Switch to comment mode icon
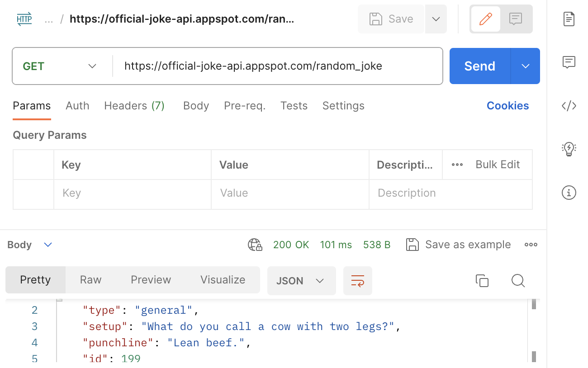Image resolution: width=588 pixels, height=368 pixels. 516,19
